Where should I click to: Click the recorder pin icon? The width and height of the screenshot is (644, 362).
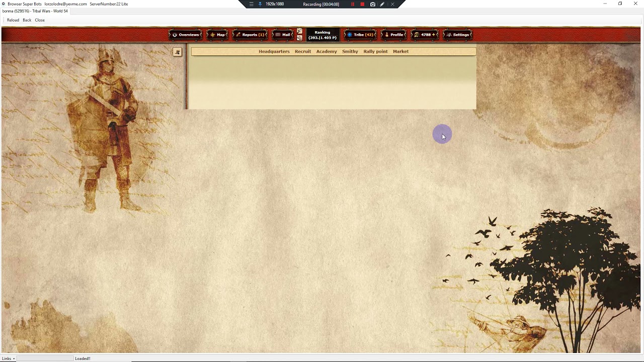pyautogui.click(x=260, y=4)
